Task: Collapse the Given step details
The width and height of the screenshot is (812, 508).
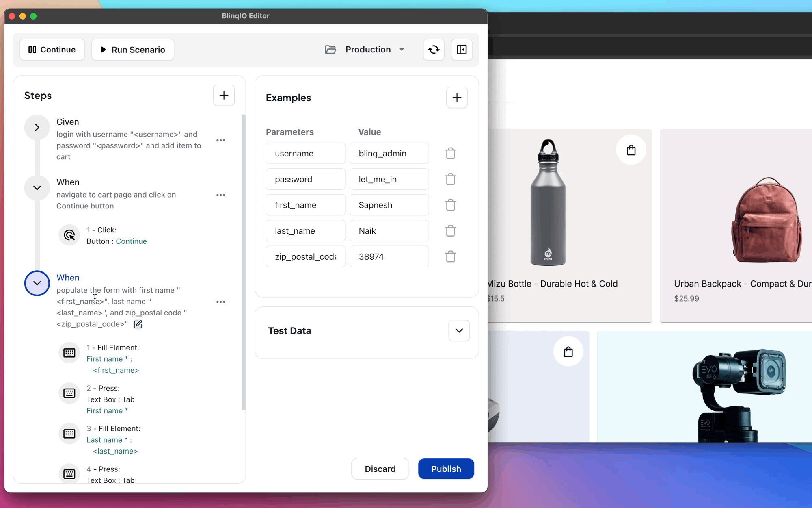Action: pos(36,127)
